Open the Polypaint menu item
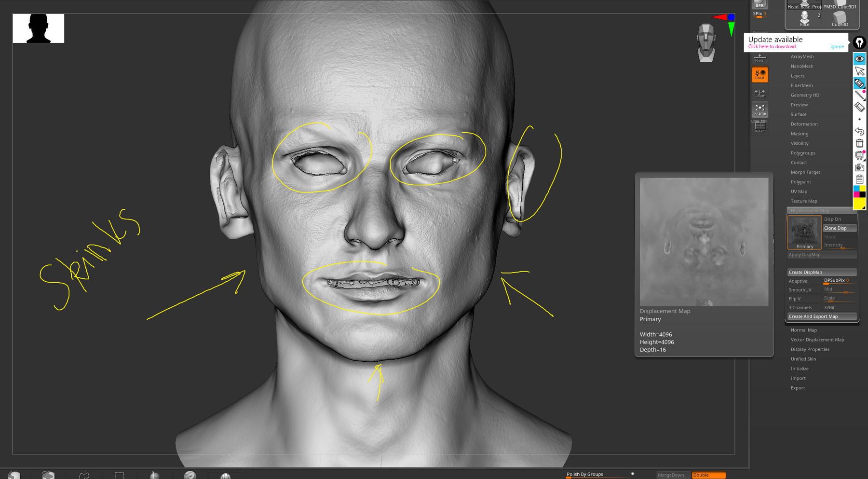Viewport: 868px width, 479px height. click(800, 182)
